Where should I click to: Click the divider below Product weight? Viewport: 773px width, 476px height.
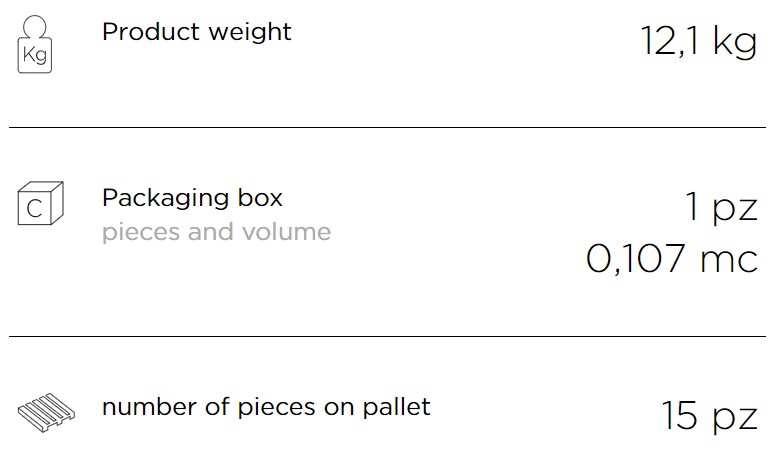click(x=387, y=127)
